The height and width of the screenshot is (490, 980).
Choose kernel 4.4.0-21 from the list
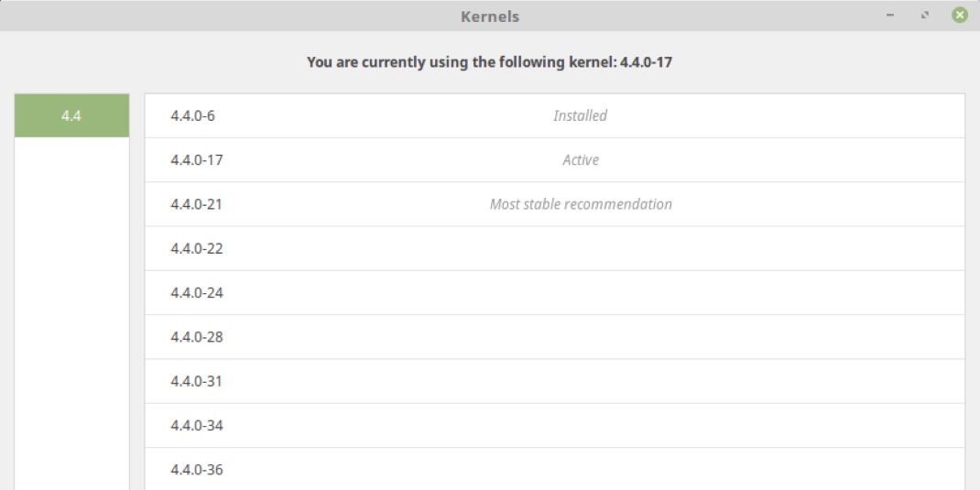click(x=197, y=204)
